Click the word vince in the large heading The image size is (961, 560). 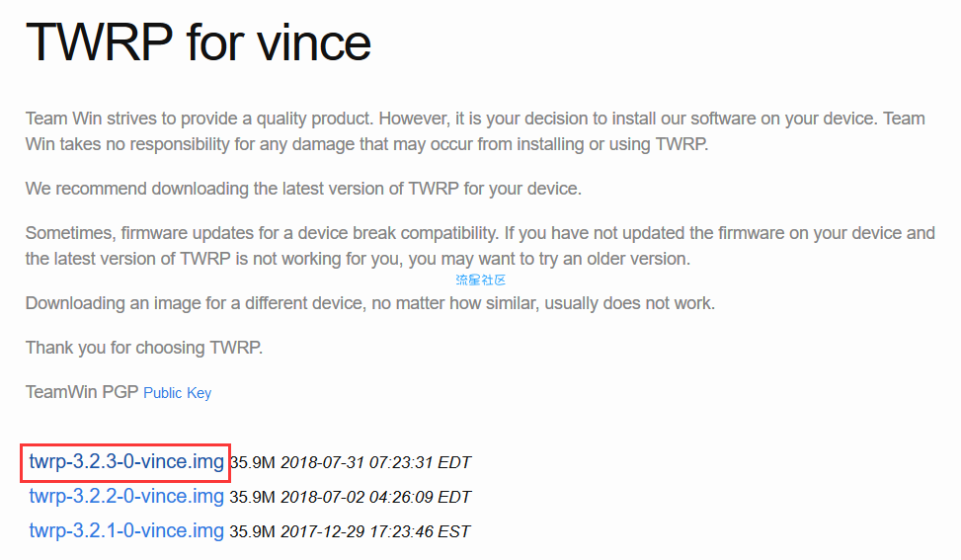pyautogui.click(x=314, y=42)
